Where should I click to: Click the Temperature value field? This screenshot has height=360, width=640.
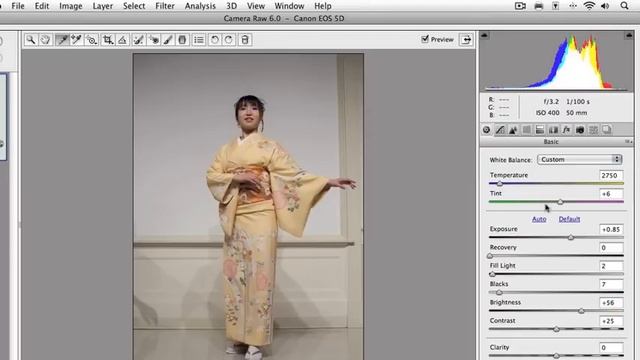[611, 175]
